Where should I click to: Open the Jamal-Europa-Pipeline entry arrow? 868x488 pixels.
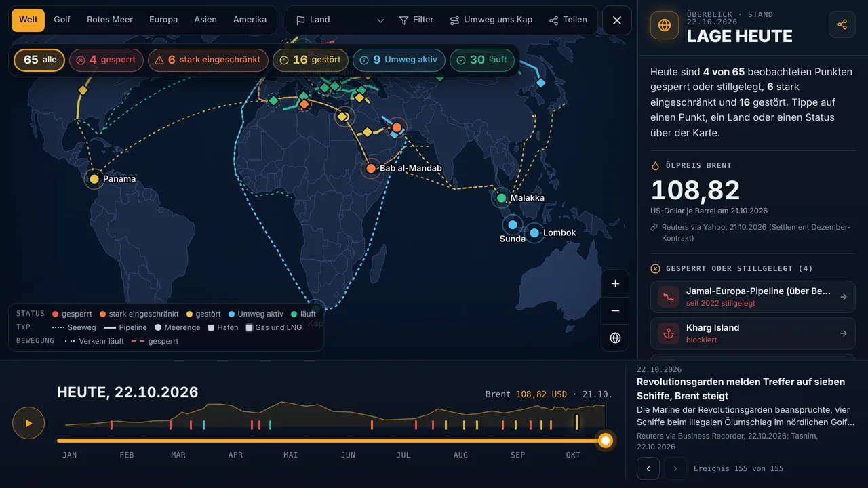click(x=844, y=297)
